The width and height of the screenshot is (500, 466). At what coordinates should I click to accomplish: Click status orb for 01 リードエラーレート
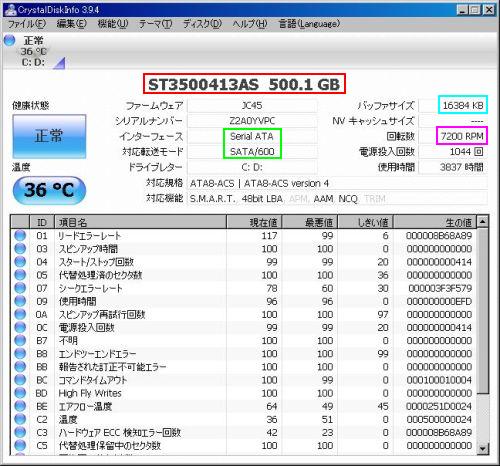[x=20, y=236]
